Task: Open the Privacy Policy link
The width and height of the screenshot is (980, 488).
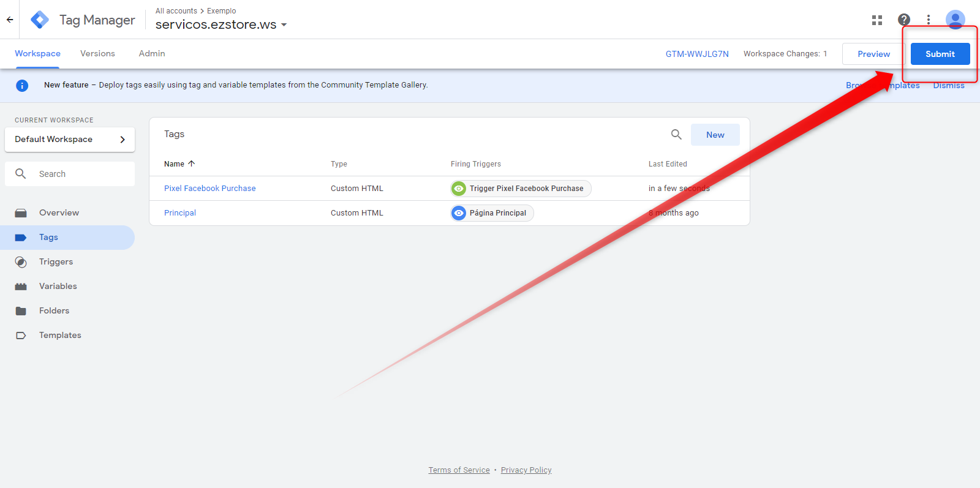Action: (526, 470)
